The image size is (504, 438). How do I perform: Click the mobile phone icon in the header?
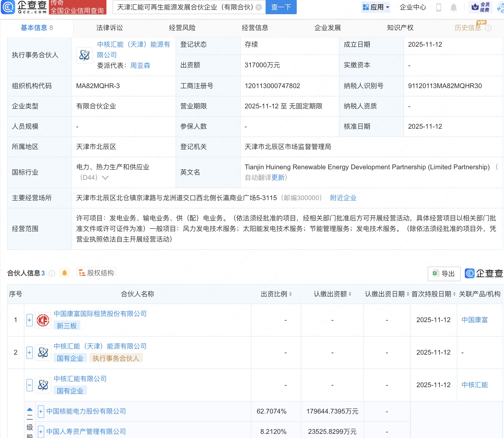(439, 8)
